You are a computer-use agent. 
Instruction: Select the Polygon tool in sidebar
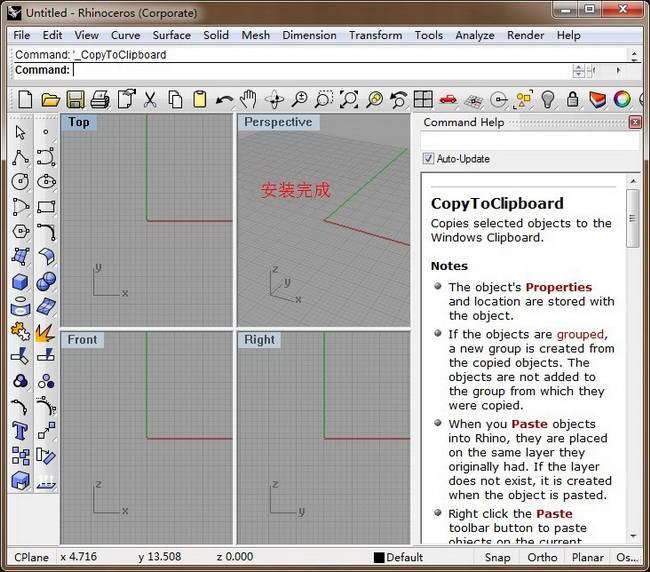[x=20, y=231]
